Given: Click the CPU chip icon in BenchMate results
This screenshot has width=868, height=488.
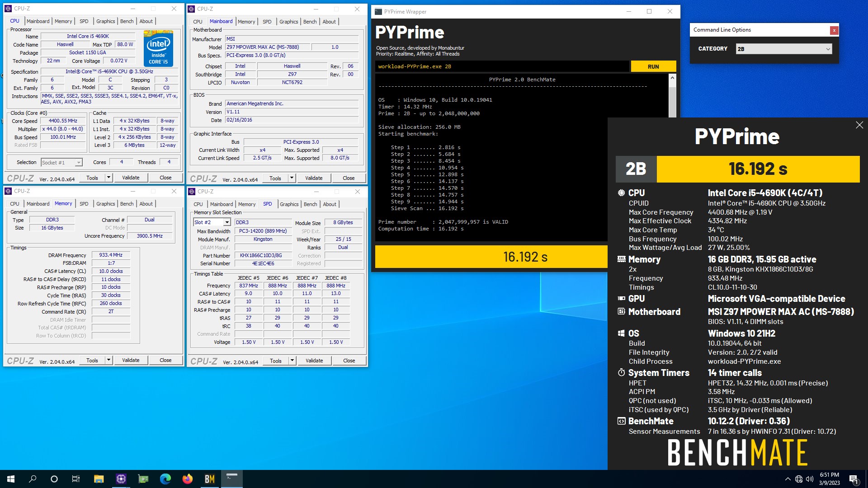Looking at the screenshot, I should coord(621,193).
